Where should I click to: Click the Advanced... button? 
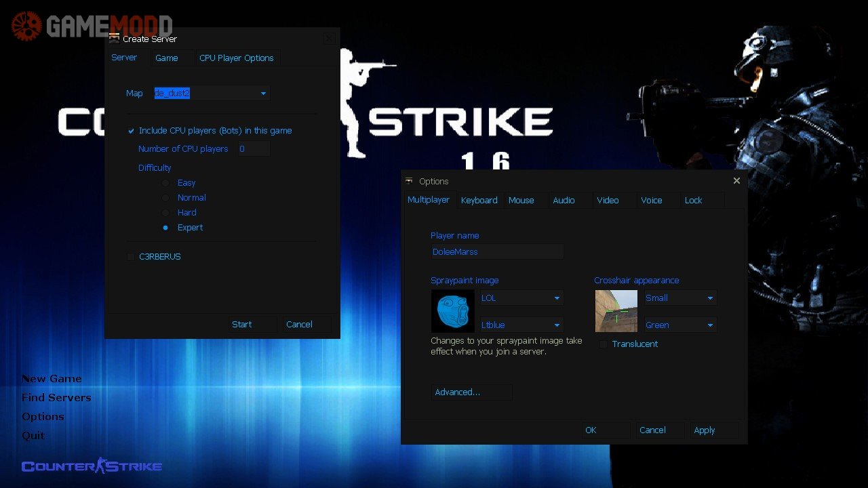471,392
